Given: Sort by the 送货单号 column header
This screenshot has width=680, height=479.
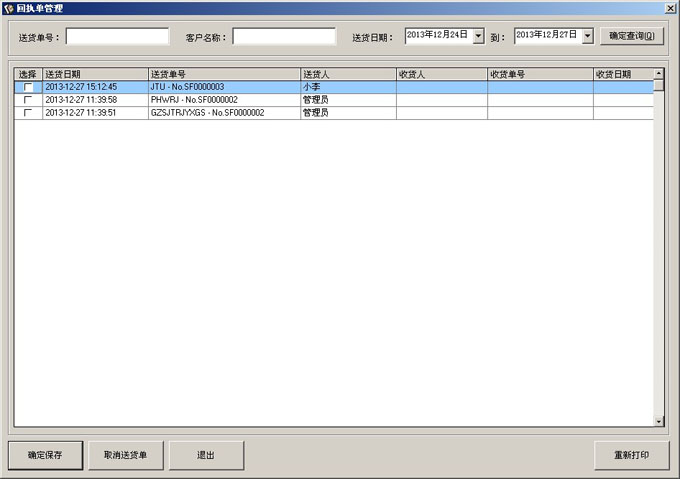Looking at the screenshot, I should [x=223, y=74].
